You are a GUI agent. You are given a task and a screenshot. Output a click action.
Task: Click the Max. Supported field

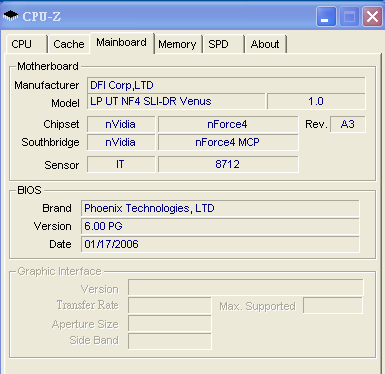point(333,305)
